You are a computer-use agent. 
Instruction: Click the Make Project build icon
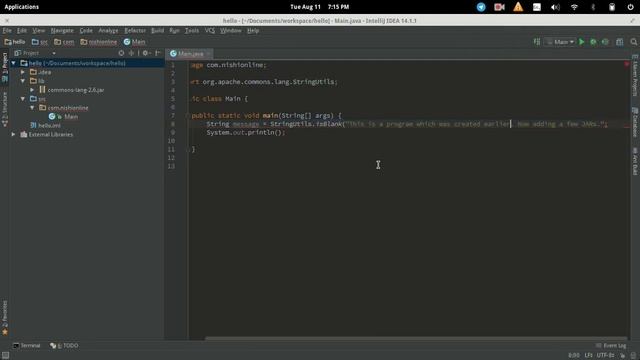point(537,42)
